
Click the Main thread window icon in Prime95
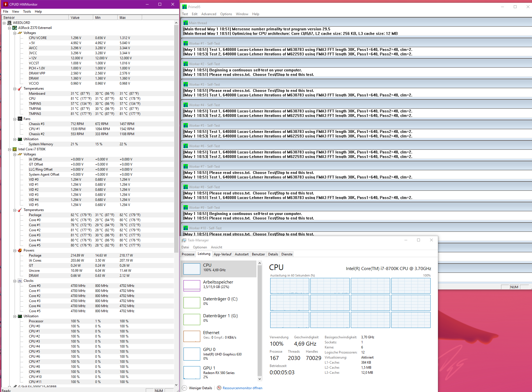coord(186,23)
